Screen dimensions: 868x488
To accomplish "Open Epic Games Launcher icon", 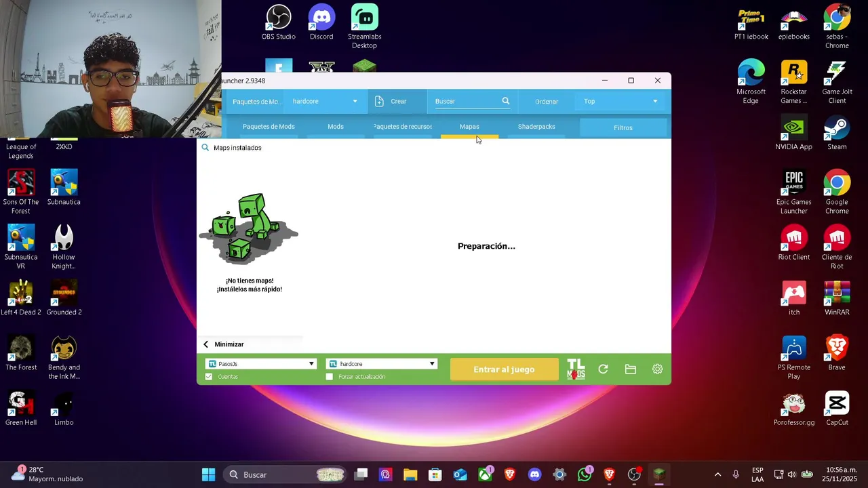I will (793, 192).
